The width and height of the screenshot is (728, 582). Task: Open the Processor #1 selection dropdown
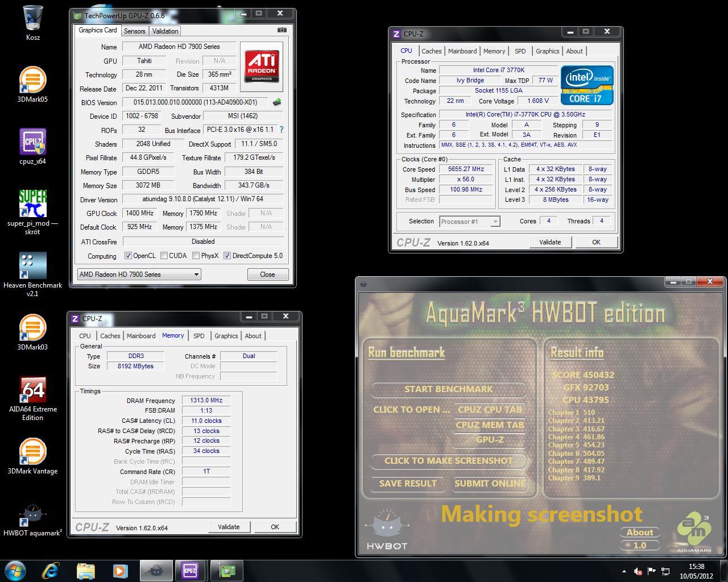469,221
